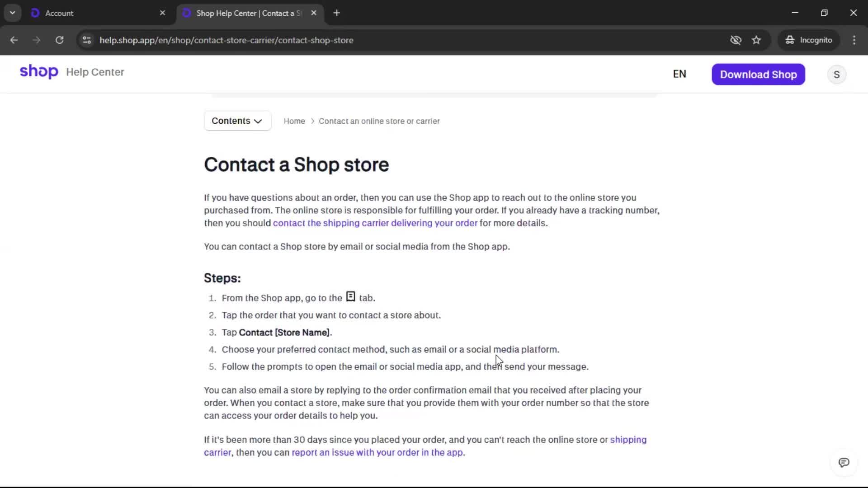Open the site information icon in address bar

coord(87,40)
